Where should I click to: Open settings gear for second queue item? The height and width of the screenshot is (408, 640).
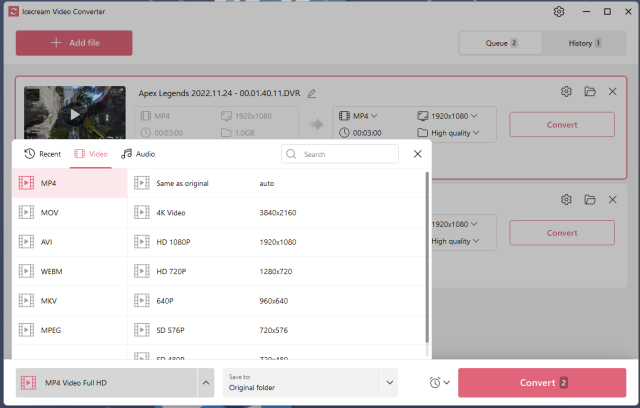tap(566, 200)
